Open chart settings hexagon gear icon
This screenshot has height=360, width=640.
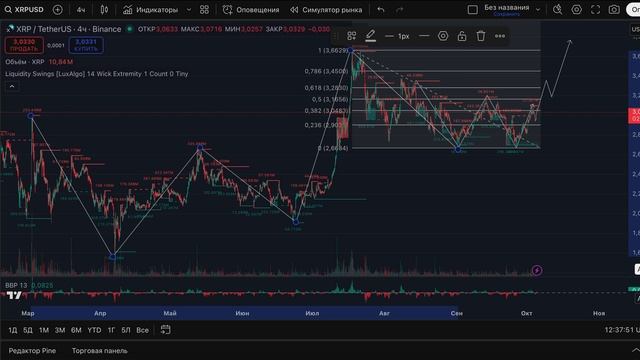tap(576, 10)
